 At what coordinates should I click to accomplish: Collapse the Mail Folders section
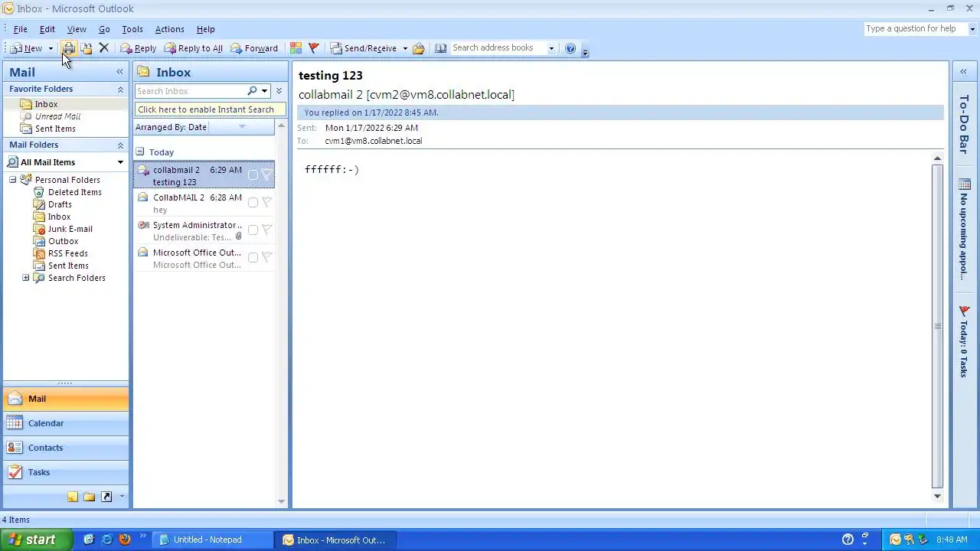(120, 145)
